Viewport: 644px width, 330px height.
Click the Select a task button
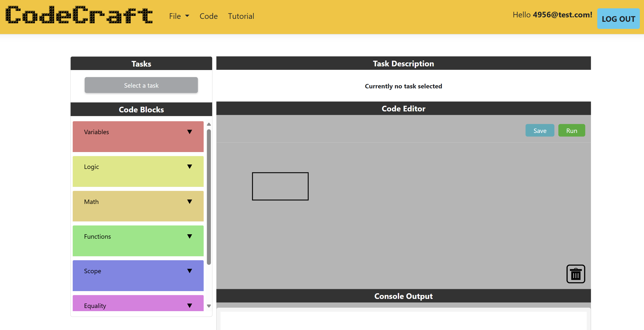coord(141,85)
